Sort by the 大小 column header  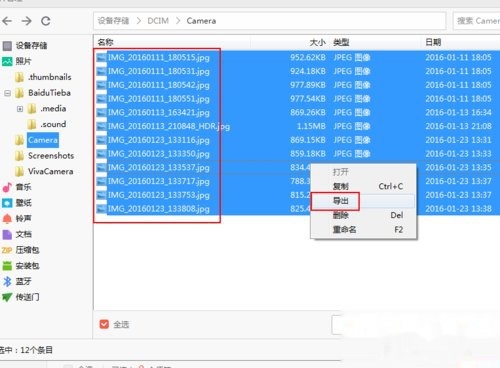pos(317,42)
